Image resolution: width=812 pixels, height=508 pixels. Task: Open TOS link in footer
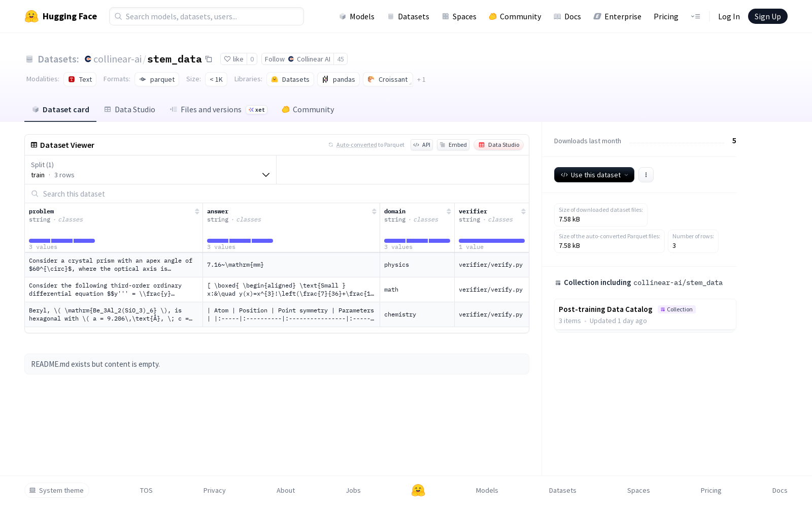(146, 490)
